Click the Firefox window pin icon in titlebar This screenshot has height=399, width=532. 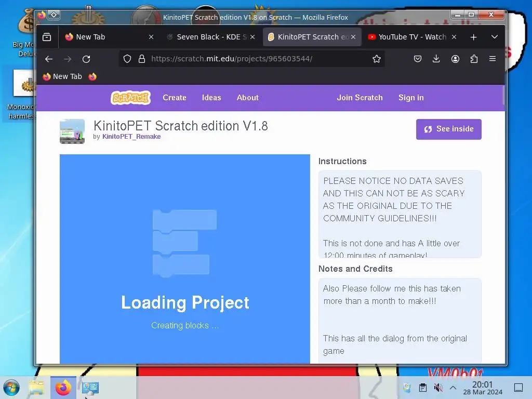pos(54,15)
